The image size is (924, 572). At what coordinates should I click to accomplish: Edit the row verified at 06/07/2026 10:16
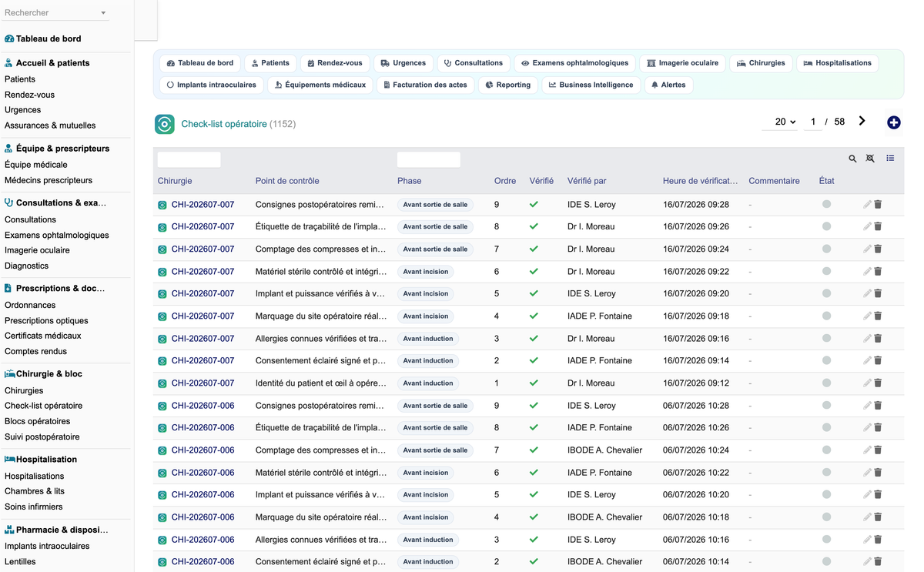868,540
